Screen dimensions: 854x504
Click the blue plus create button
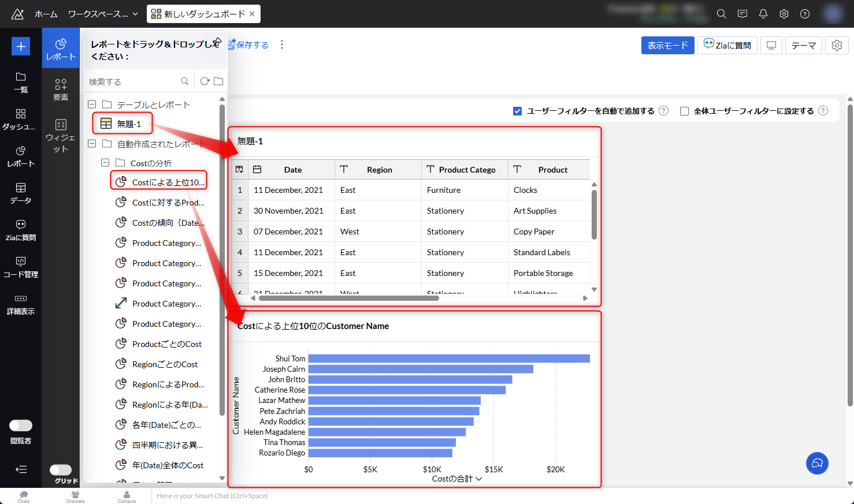click(21, 46)
